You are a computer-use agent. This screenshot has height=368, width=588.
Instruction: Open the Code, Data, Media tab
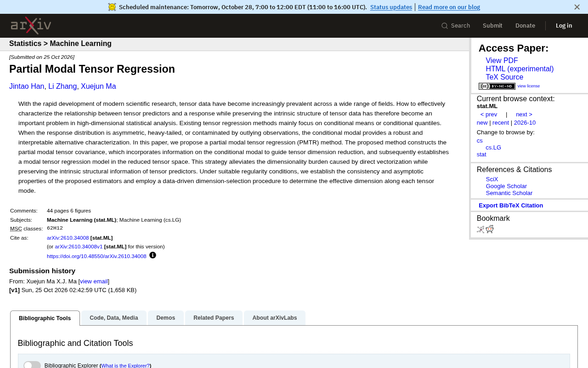click(x=114, y=318)
